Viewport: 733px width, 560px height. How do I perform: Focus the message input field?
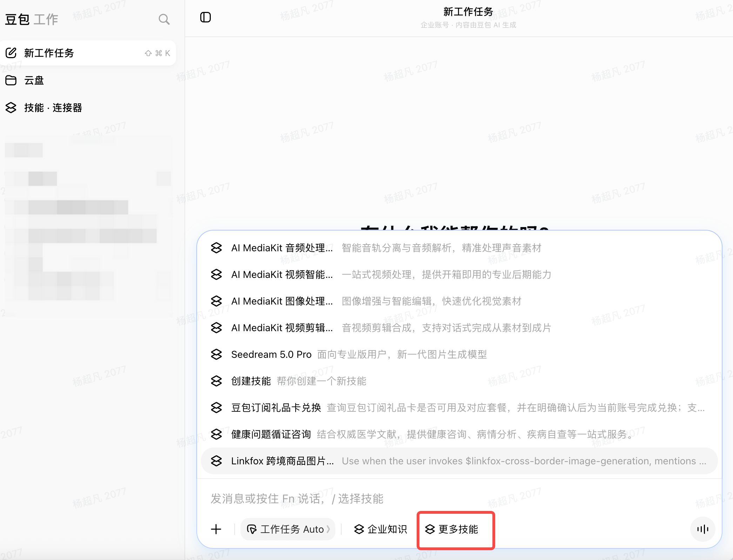[459, 498]
